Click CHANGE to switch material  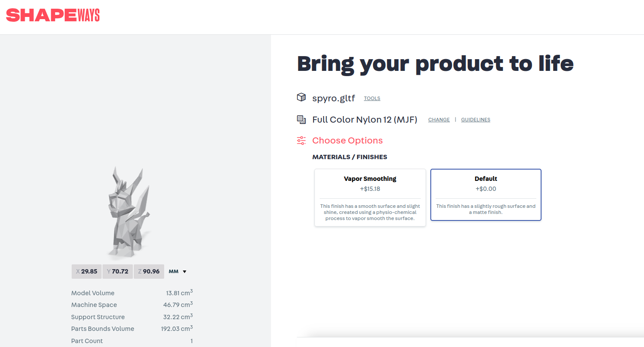pyautogui.click(x=439, y=120)
